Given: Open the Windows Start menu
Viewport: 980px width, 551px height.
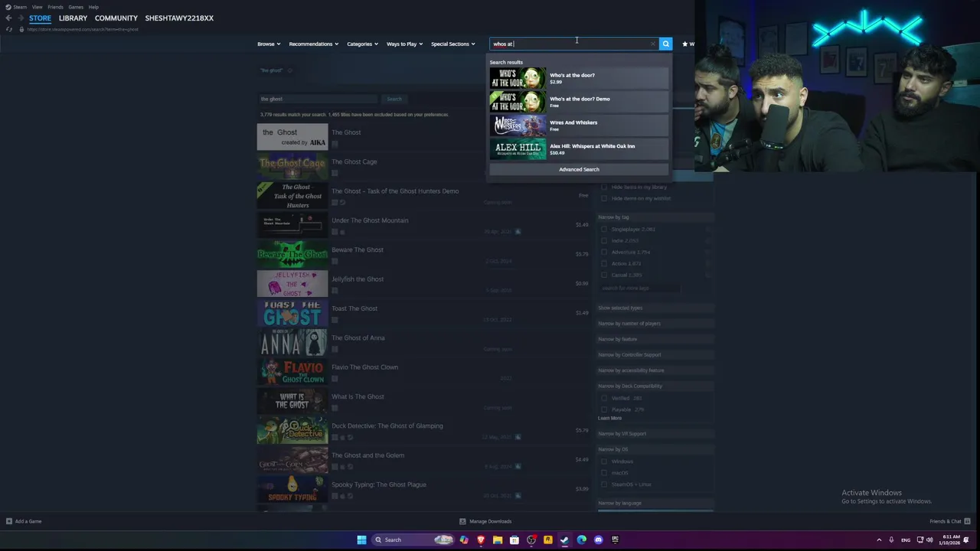Looking at the screenshot, I should pyautogui.click(x=361, y=540).
